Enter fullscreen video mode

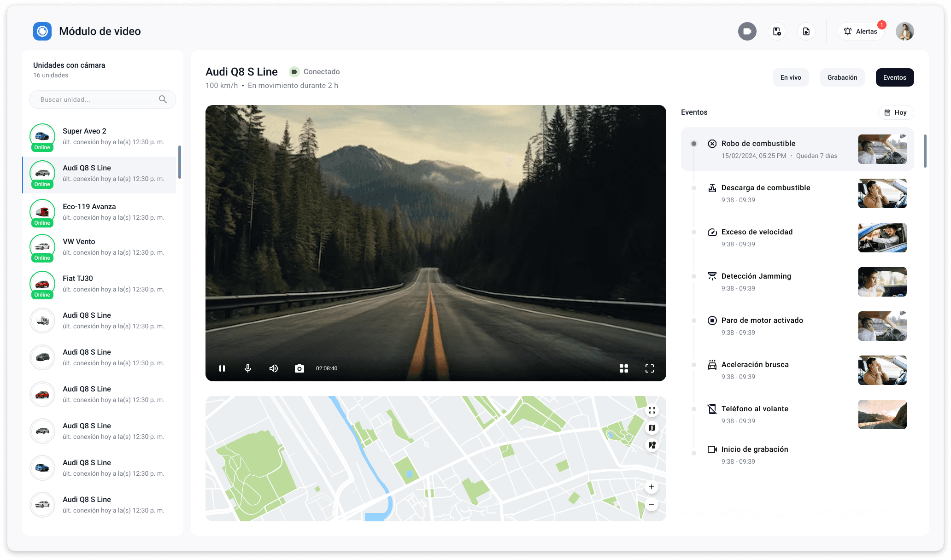(x=650, y=368)
